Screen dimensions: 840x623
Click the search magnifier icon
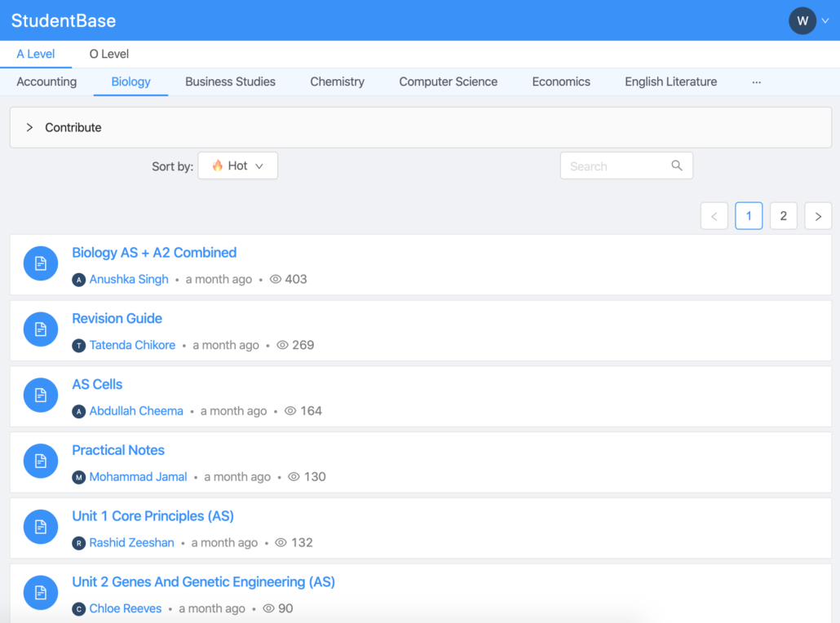[677, 166]
